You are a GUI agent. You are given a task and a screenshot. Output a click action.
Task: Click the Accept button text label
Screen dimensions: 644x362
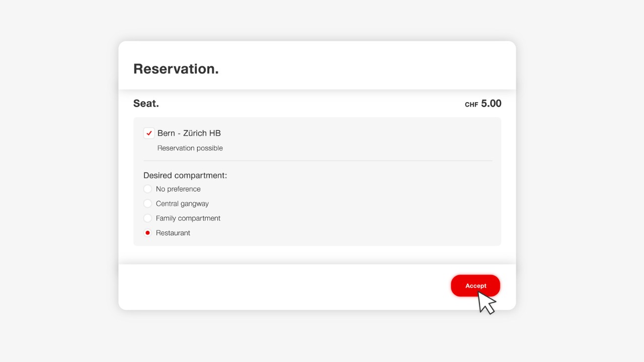pyautogui.click(x=475, y=286)
